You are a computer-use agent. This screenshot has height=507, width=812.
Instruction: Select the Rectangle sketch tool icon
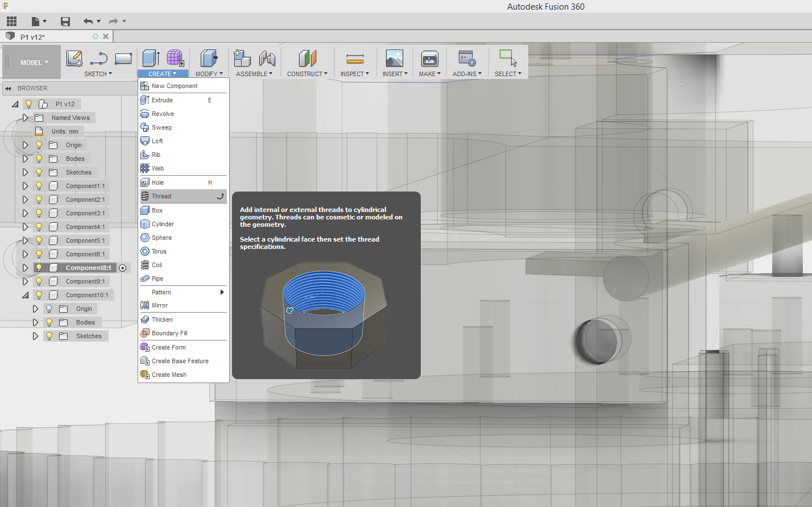123,58
